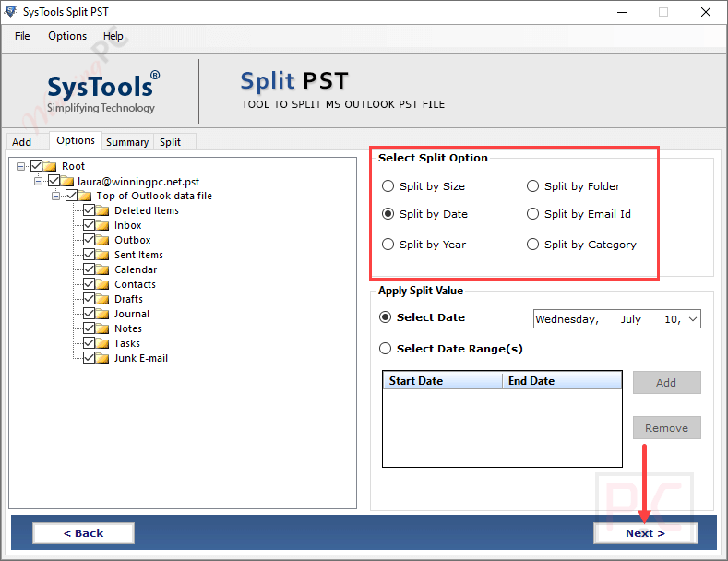The height and width of the screenshot is (561, 728).
Task: Select the Inbox folder label
Action: (x=128, y=225)
